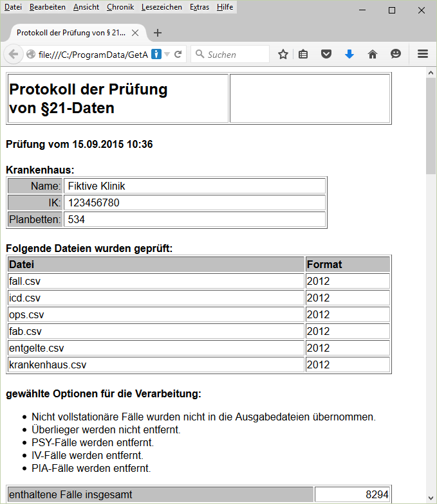437x504 pixels.
Task: Open the Hilfe menu
Action: click(225, 6)
